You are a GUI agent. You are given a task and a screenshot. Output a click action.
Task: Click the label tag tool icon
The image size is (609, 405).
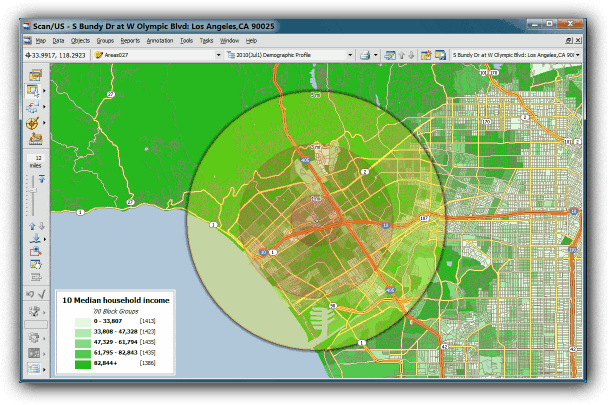click(x=35, y=277)
